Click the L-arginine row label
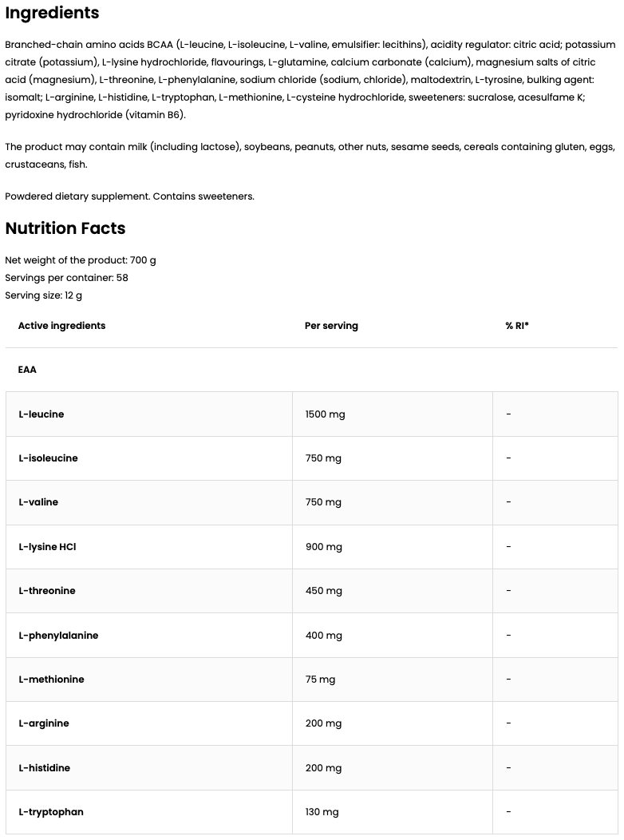Image resolution: width=624 pixels, height=840 pixels. (x=44, y=723)
